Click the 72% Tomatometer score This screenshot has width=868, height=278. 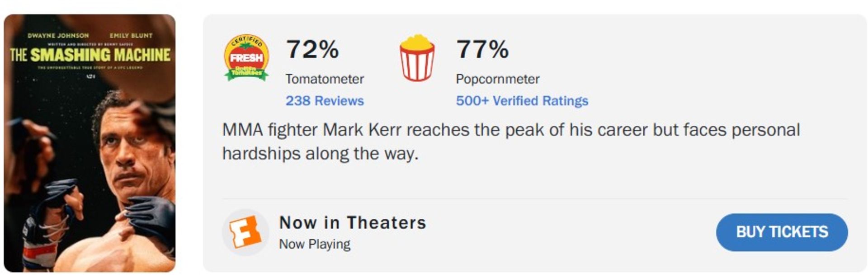[x=312, y=49]
